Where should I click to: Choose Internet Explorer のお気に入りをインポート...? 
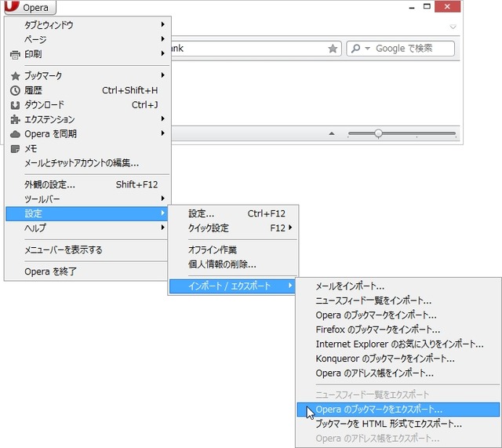pos(398,344)
